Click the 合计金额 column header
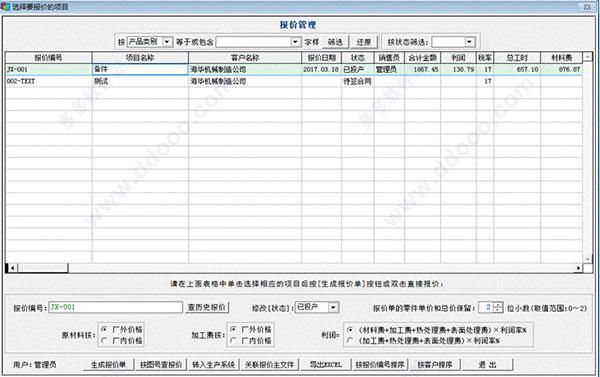 (x=422, y=58)
